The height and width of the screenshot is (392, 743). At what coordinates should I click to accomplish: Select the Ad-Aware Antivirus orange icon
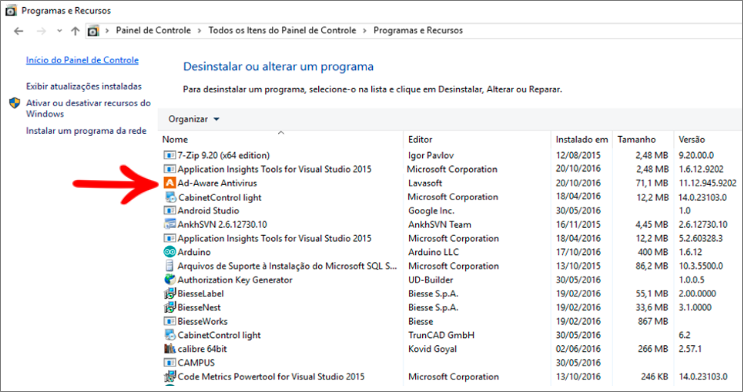pyautogui.click(x=169, y=182)
